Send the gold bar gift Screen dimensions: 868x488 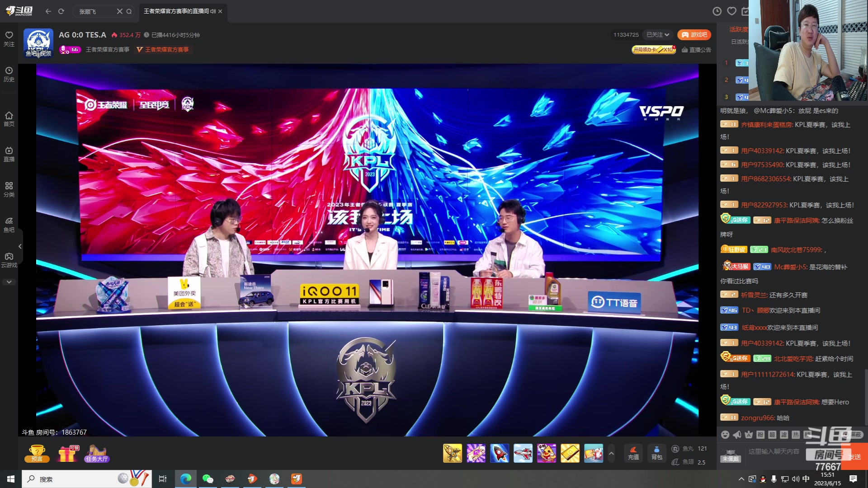570,453
